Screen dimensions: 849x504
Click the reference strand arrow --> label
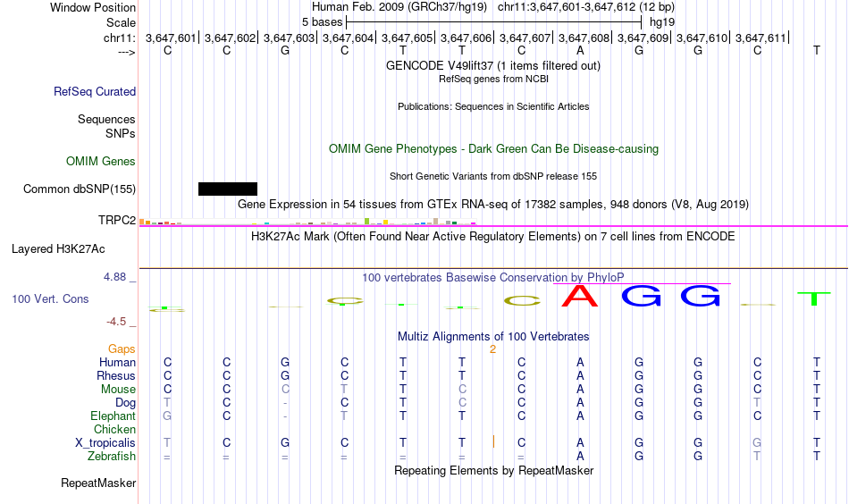click(127, 52)
